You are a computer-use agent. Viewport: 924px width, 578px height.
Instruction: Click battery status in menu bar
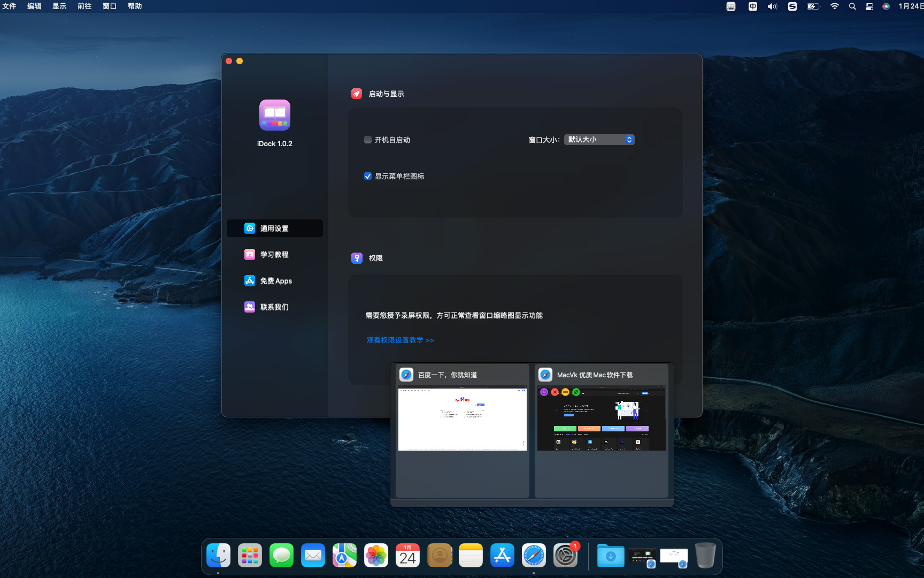tap(813, 6)
